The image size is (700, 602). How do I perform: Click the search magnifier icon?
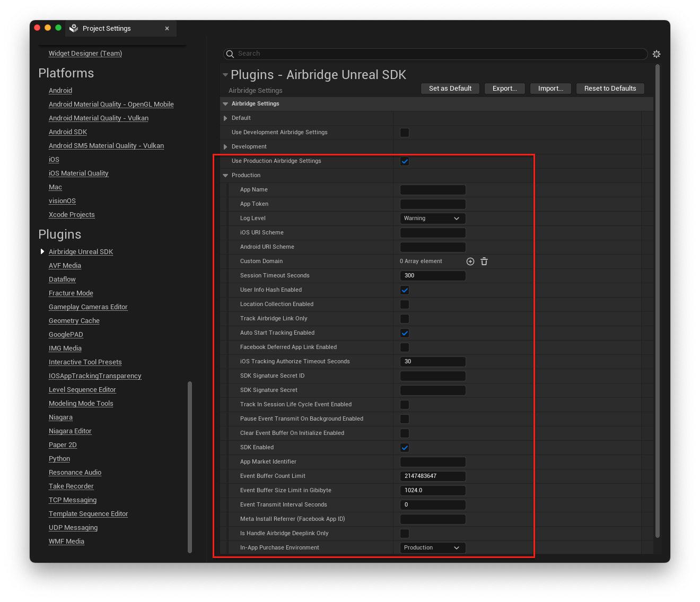pyautogui.click(x=230, y=54)
